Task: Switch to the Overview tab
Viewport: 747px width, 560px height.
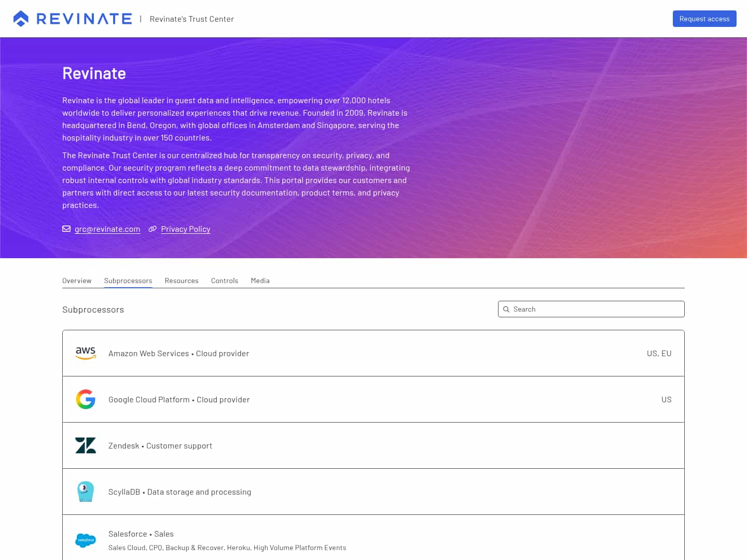Action: 77,281
